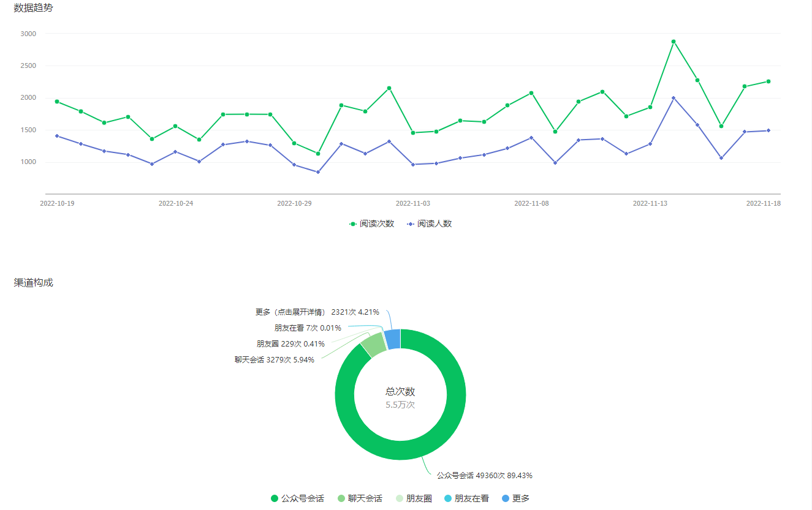Viewport: 812px width, 510px height.
Task: Expand the 更多（点击展开详情）callout label
Action: 318,312
